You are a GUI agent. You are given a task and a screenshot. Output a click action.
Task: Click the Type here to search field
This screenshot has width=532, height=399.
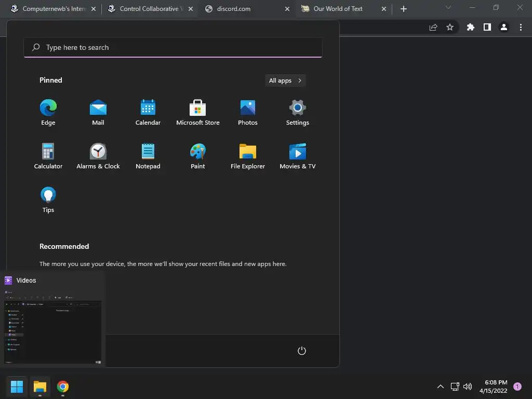tap(172, 47)
